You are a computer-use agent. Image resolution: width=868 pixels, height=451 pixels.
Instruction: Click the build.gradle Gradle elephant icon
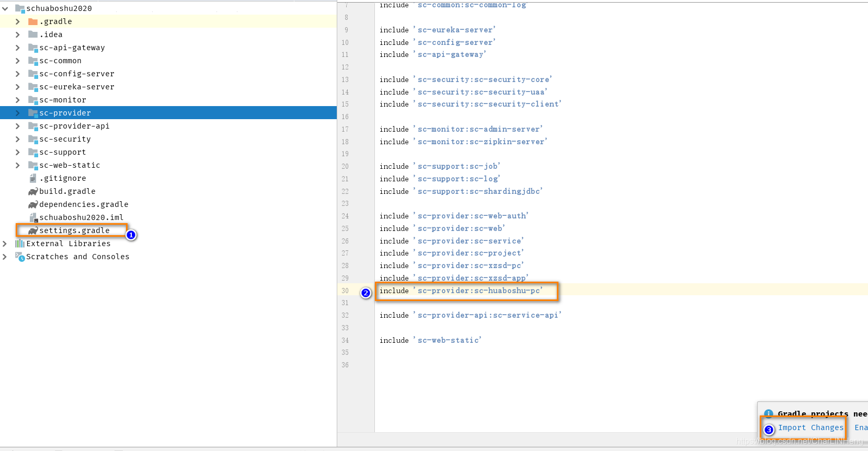click(33, 191)
